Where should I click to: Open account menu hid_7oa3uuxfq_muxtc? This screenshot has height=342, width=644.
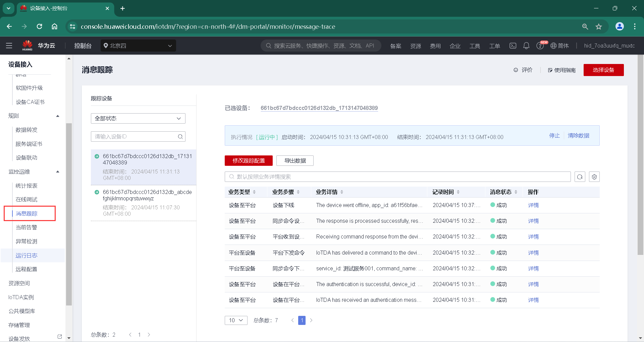tap(609, 46)
